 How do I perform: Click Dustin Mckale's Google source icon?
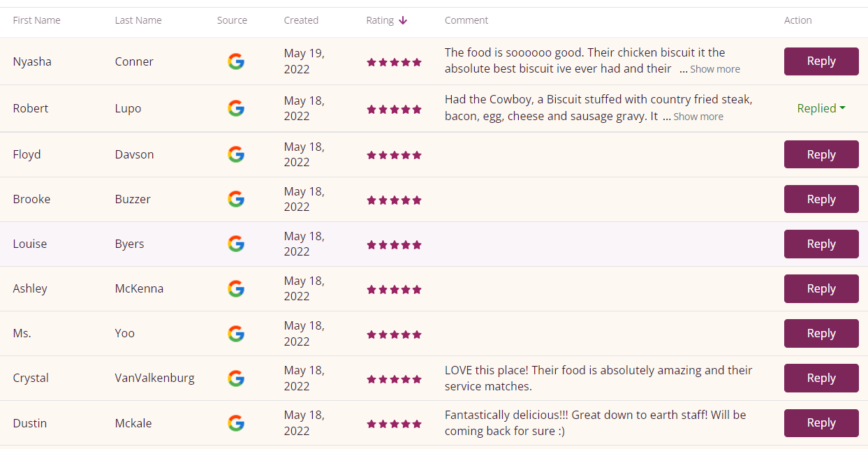(x=236, y=422)
